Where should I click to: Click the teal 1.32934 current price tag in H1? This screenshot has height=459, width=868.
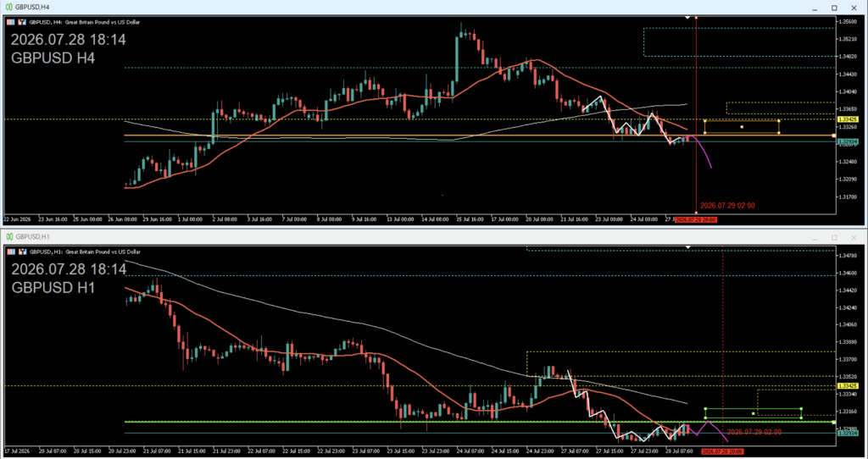[848, 433]
